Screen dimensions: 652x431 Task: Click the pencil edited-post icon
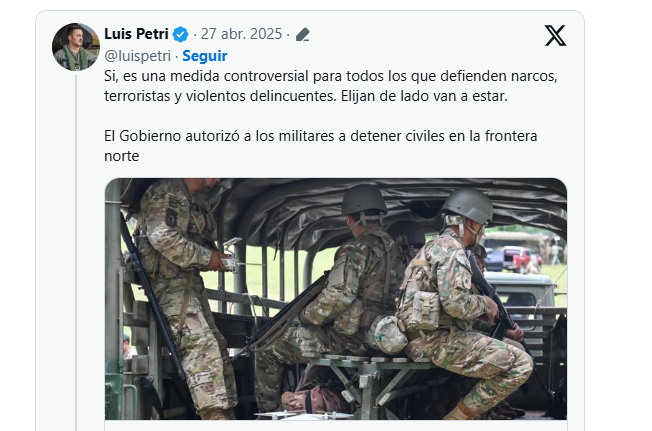(303, 34)
